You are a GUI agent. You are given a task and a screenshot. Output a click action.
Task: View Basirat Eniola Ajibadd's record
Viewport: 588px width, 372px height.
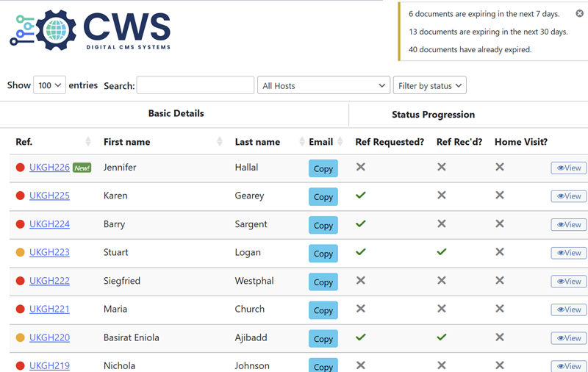coord(568,338)
